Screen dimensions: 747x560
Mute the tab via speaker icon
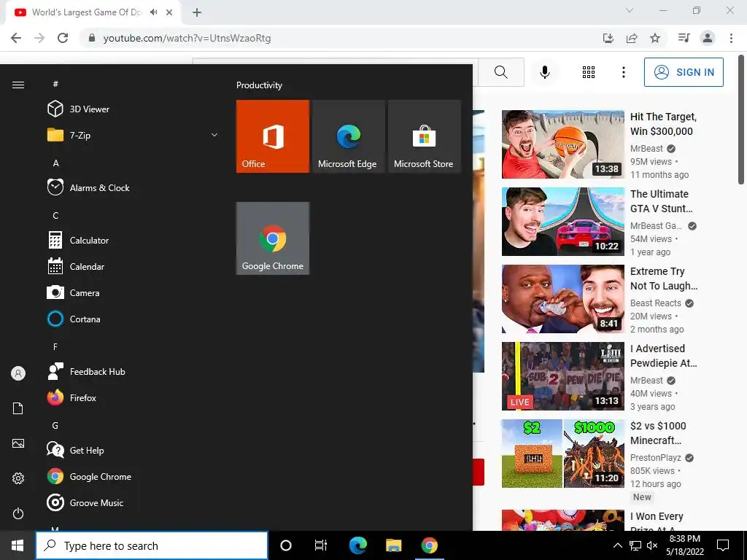click(153, 12)
